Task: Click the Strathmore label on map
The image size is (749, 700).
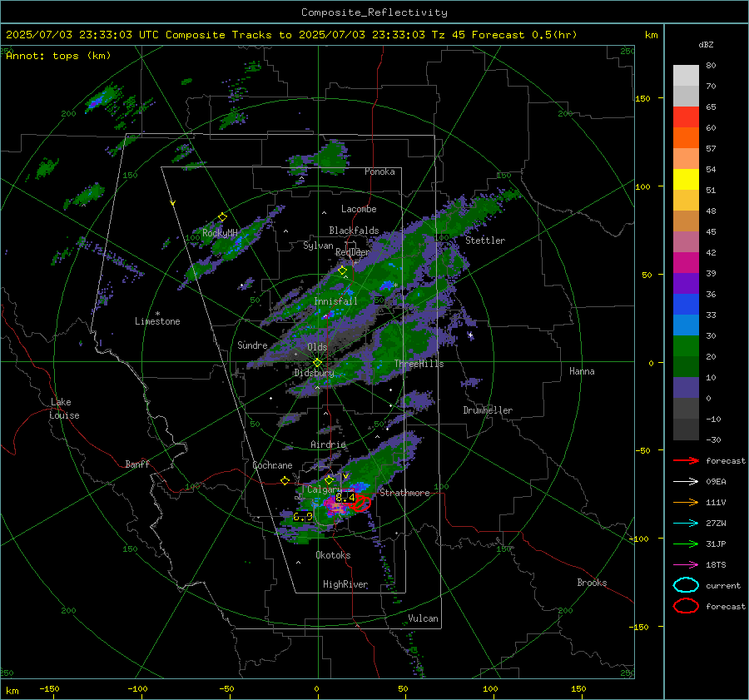Action: (404, 493)
